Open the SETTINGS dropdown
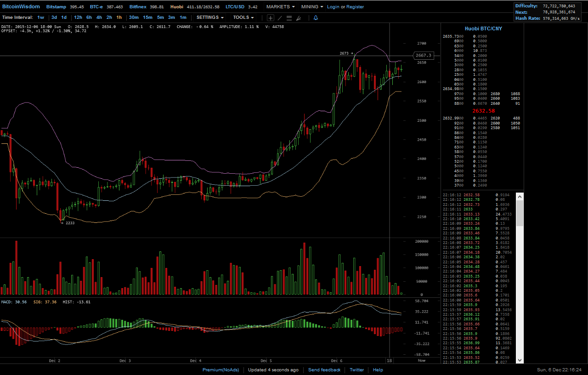Screen dimensions: 588x375 (x=210, y=17)
